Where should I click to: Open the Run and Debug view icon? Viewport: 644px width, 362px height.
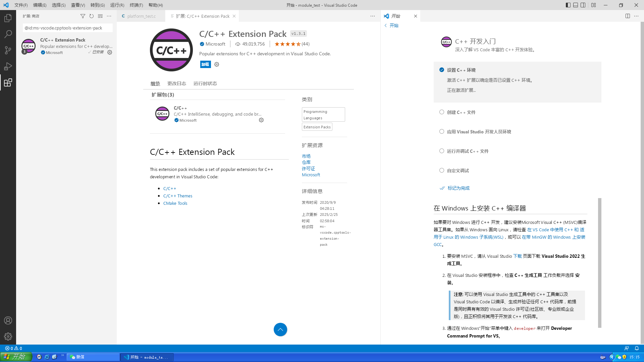[x=8, y=66]
